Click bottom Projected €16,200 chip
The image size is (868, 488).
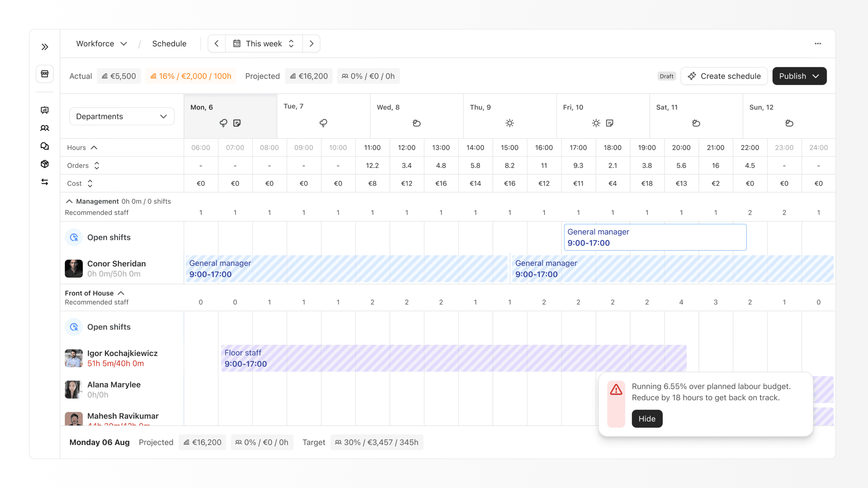coord(203,442)
